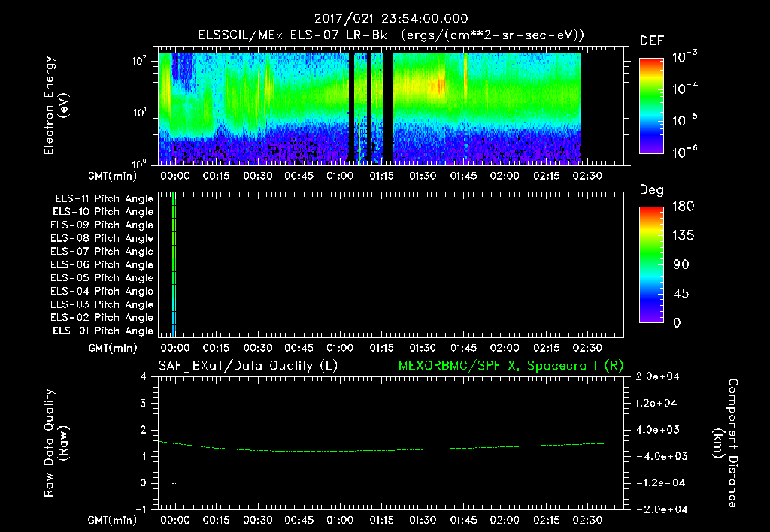Screen dimensions: 770x532
Task: Select the ELS-09 Pitch Angle row label
Action: point(102,225)
